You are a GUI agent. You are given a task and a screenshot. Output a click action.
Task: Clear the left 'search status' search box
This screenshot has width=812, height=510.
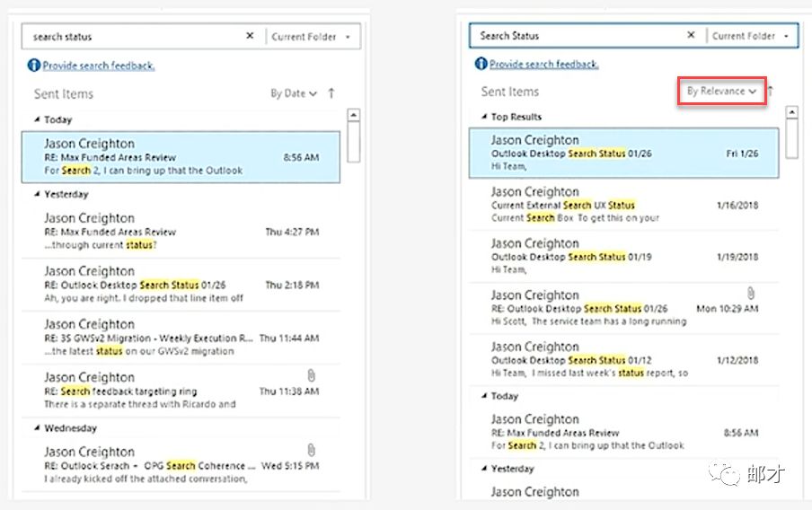tap(250, 37)
